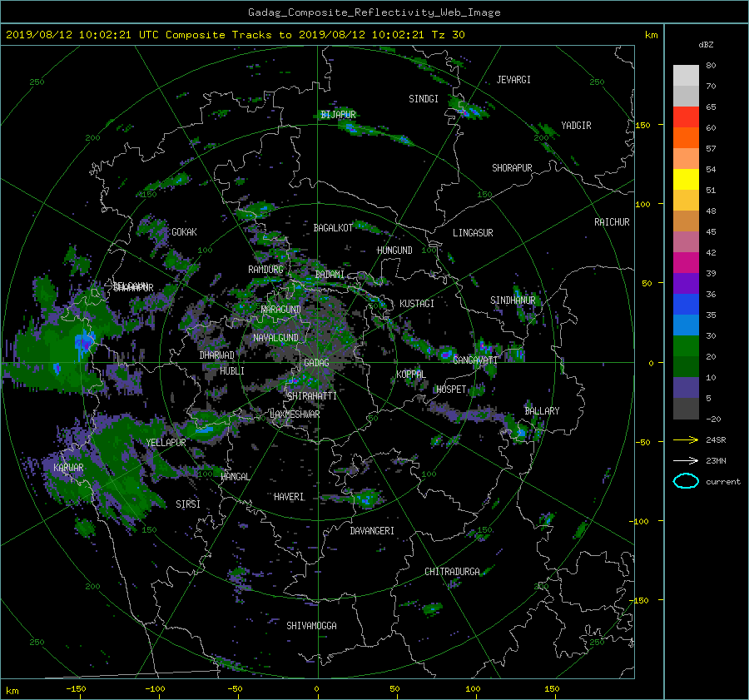Click the 'SHIVAMOGGA' city label

[x=311, y=626]
